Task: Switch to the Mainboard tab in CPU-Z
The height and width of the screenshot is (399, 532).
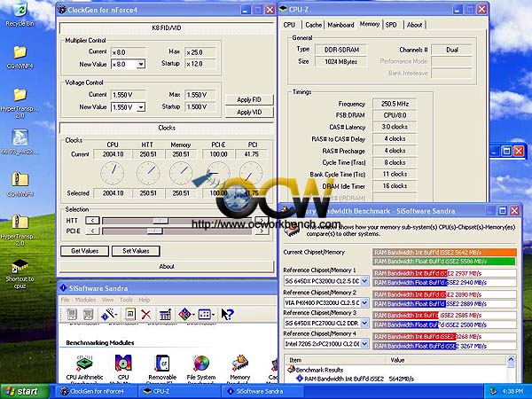Action: pyautogui.click(x=340, y=25)
